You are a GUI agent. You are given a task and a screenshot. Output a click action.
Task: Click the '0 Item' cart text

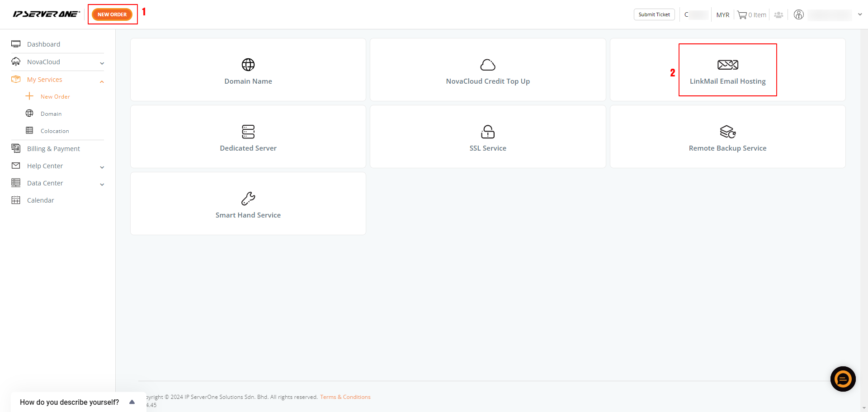coord(757,15)
